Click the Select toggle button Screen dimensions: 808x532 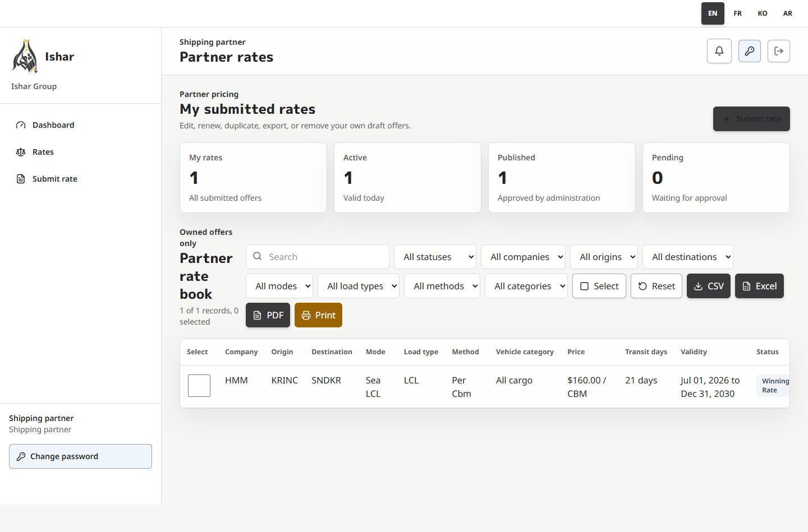pos(599,286)
